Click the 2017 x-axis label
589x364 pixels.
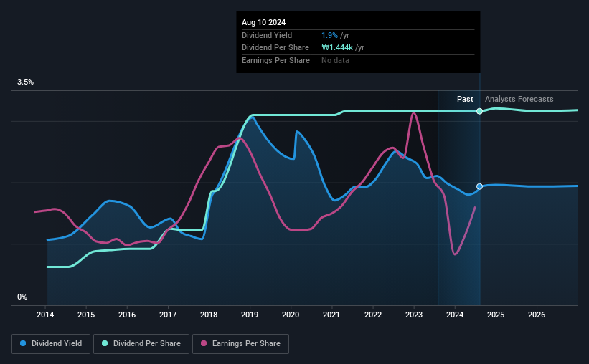(168, 315)
